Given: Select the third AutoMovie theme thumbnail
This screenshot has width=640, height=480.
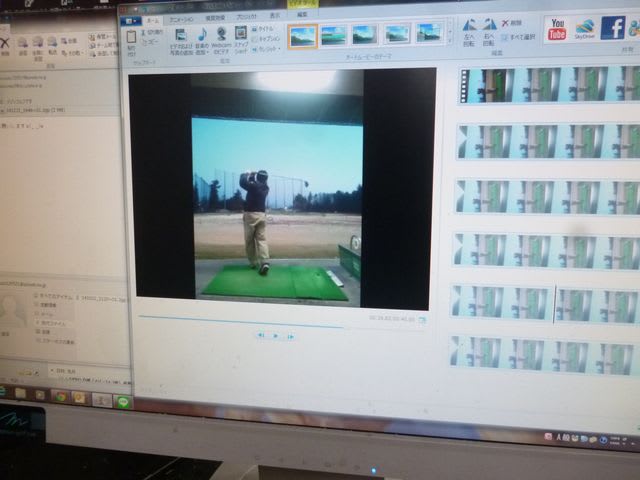Looking at the screenshot, I should click(x=364, y=35).
